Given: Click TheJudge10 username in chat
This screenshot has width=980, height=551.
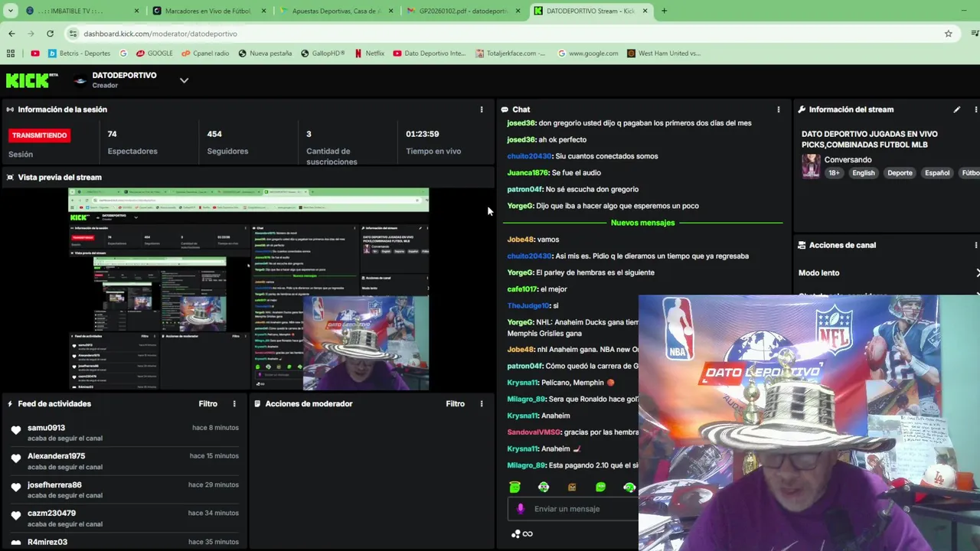Looking at the screenshot, I should pos(528,305).
